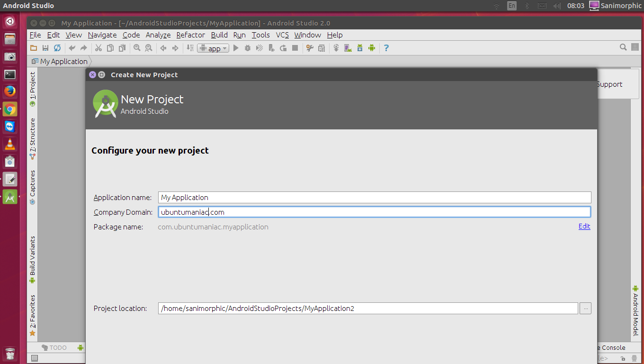Click the Forward navigation arrow

point(175,48)
